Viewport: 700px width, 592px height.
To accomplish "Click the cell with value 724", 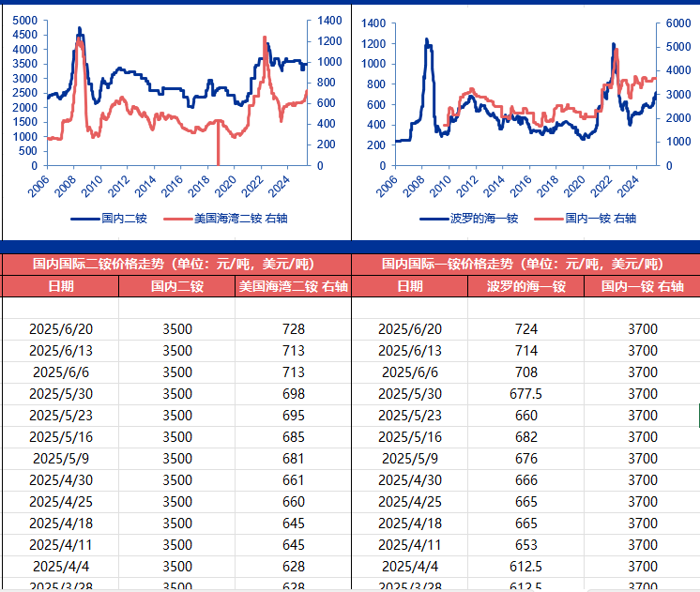I will coord(526,328).
